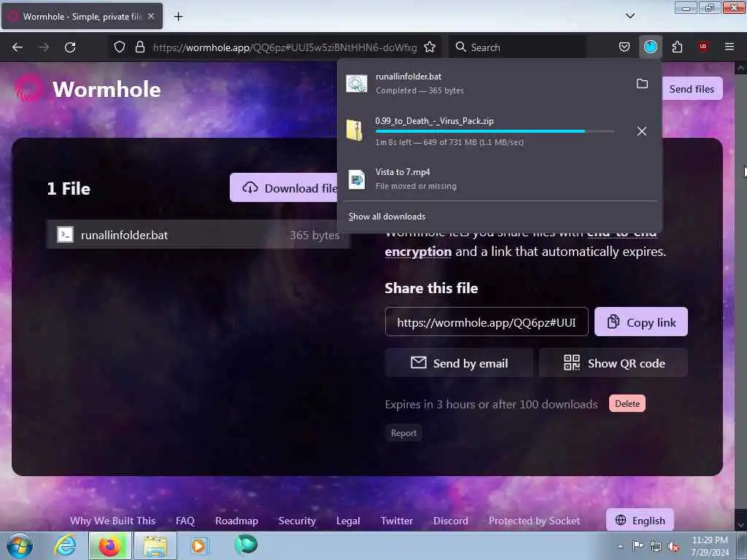Image resolution: width=747 pixels, height=560 pixels.
Task: Click the muted volume tray icon
Action: [673, 547]
